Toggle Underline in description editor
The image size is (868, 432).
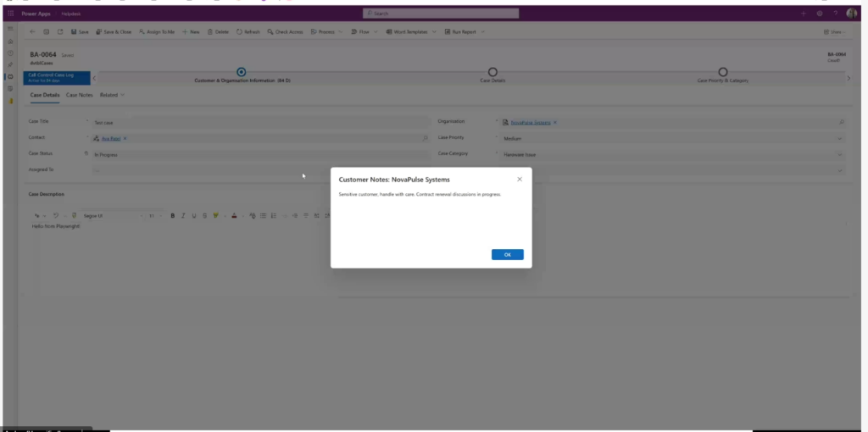tap(194, 216)
